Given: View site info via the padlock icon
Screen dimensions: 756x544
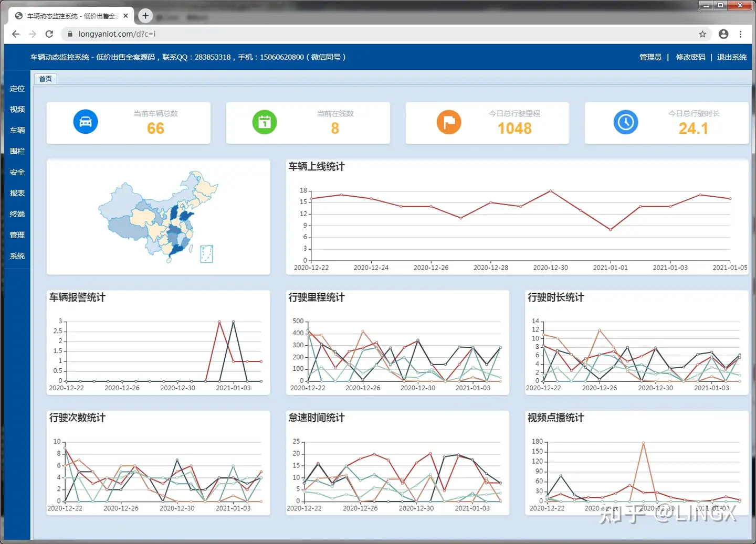Looking at the screenshot, I should tap(70, 34).
